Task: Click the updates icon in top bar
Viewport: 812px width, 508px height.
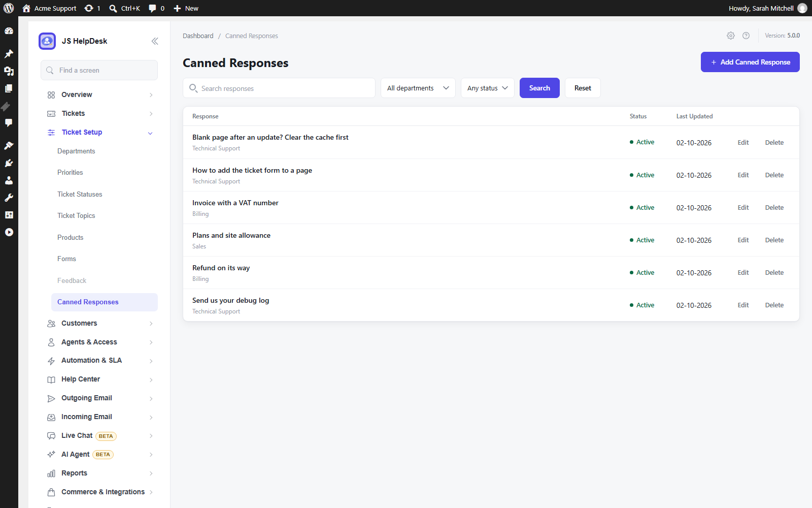Action: click(92, 8)
